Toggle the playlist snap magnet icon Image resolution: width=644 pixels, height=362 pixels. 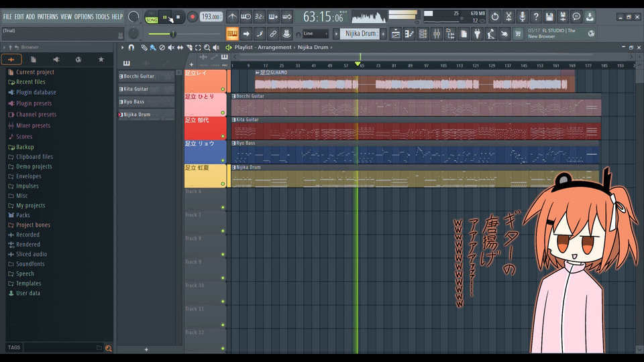(131, 48)
